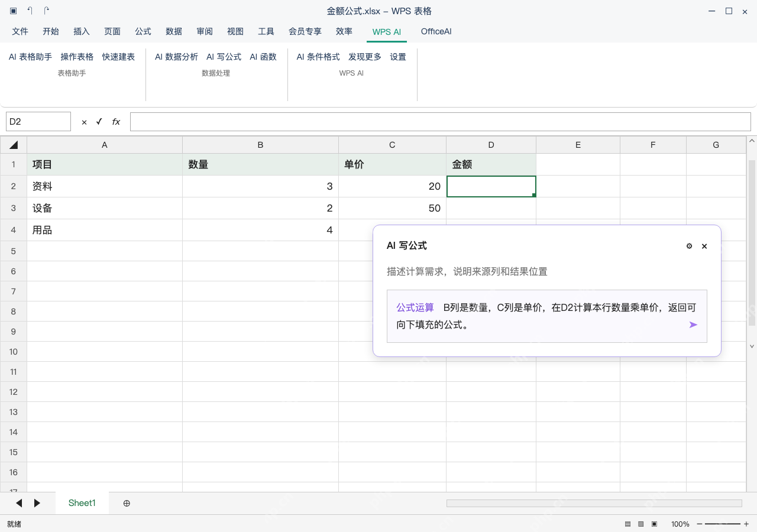
Task: Click 快速建表 in the ribbon
Action: point(118,57)
